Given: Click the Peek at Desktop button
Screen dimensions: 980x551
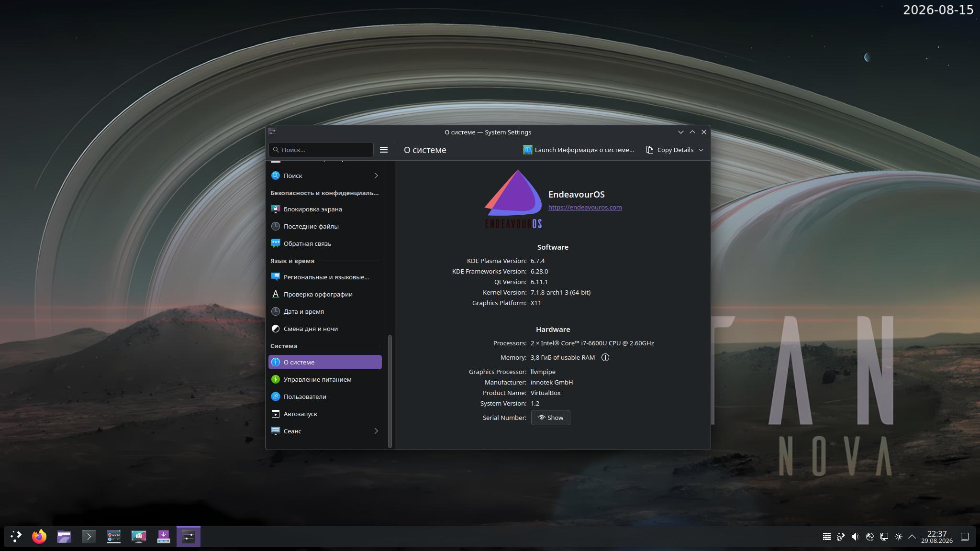Looking at the screenshot, I should 965,537.
